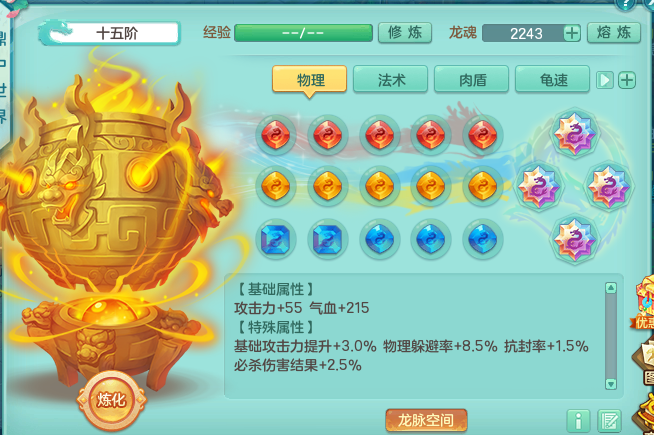Click the help question mark icon

[626, 4]
